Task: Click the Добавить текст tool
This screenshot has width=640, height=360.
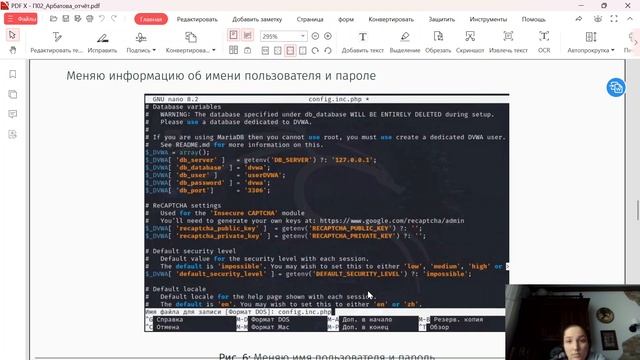Action: (362, 42)
